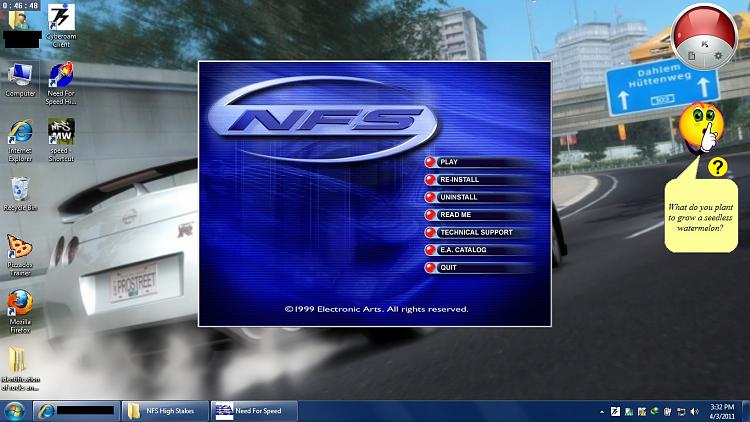750x422 pixels.
Task: Click the yellow question mark on riddle gadget
Action: pos(717,167)
